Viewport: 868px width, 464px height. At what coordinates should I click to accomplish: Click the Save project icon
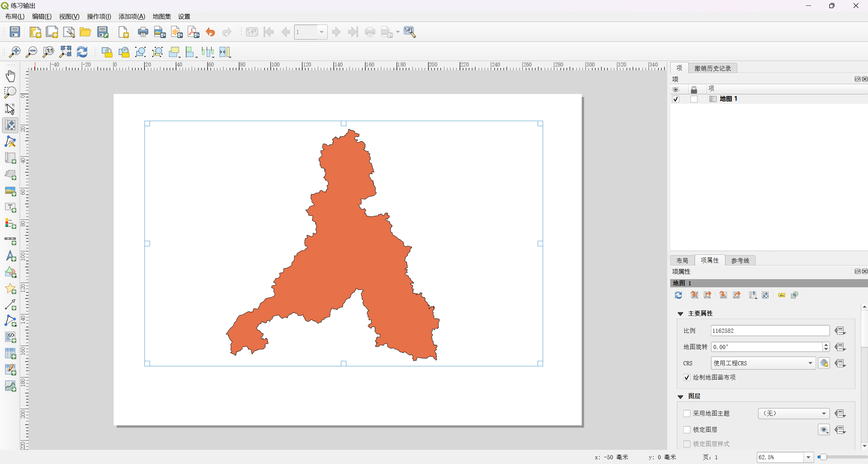(15, 32)
